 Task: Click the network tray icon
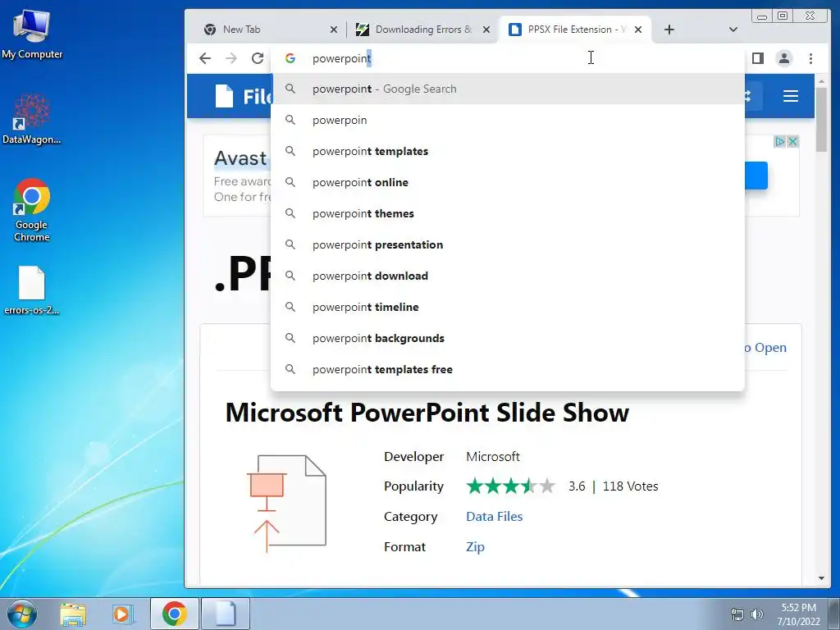[737, 614]
